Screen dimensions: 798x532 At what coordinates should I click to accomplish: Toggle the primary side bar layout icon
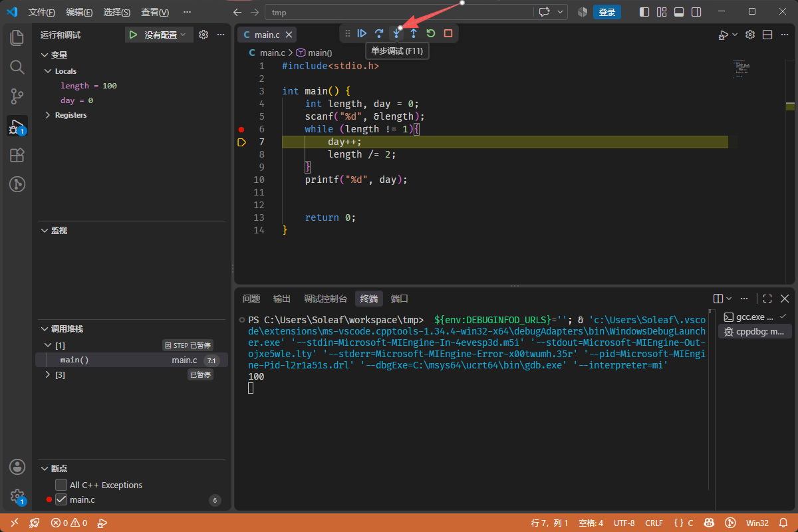pos(644,12)
